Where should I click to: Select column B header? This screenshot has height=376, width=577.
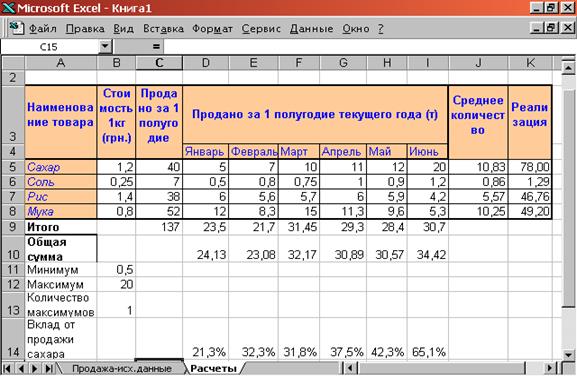point(116,63)
